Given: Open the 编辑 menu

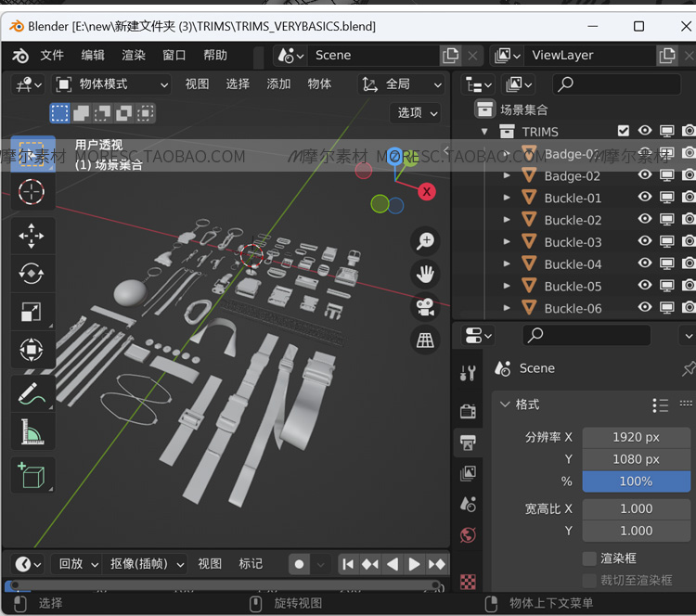Looking at the screenshot, I should tap(93, 56).
